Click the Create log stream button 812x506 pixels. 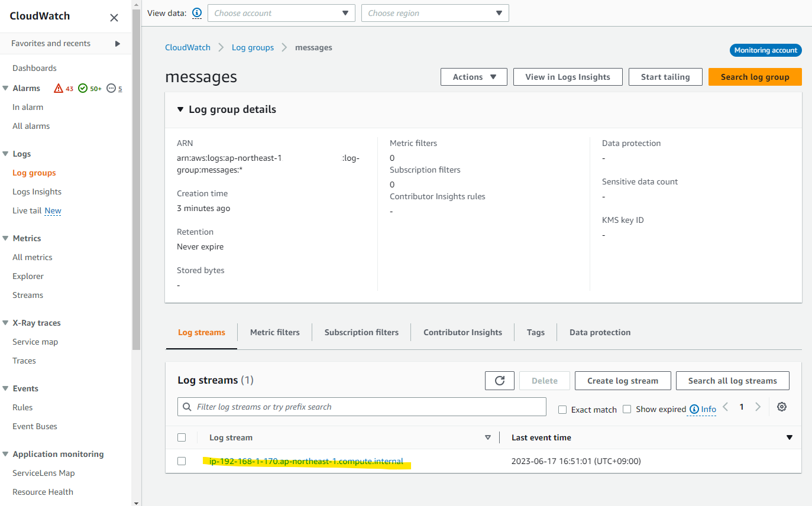click(623, 381)
